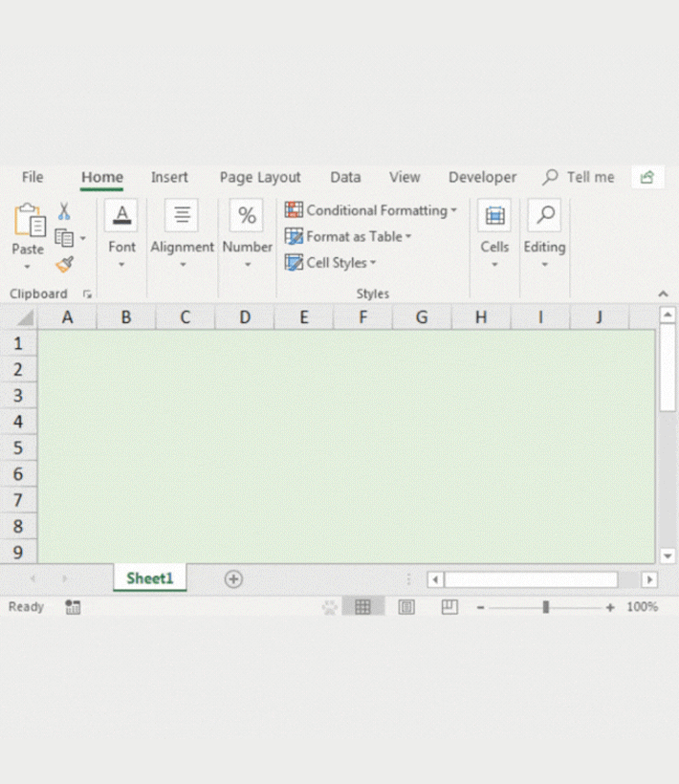Select row 3 header
This screenshot has width=679, height=784.
[18, 396]
